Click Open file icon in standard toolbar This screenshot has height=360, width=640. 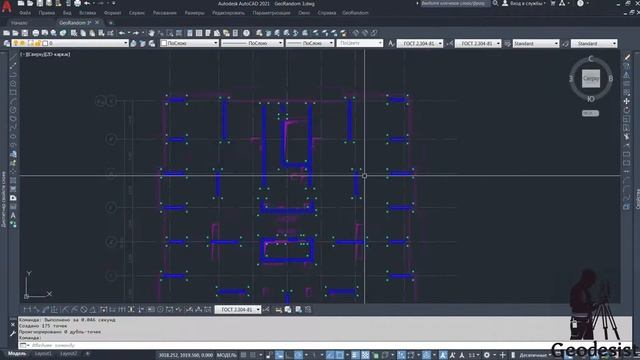point(16,33)
